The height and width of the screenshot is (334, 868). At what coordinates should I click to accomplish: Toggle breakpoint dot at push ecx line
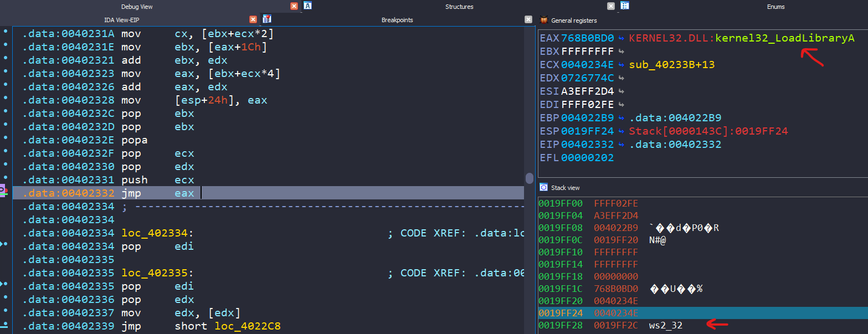[5, 178]
